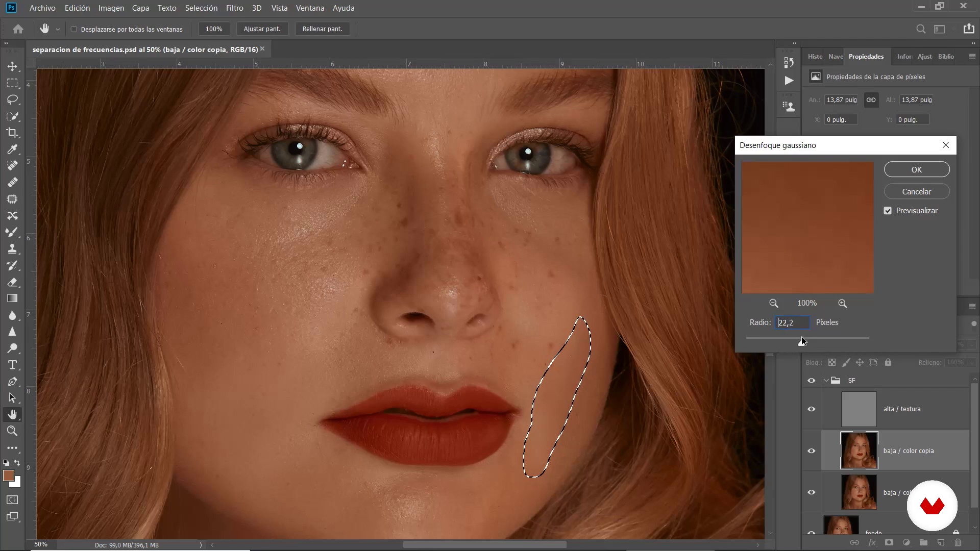This screenshot has height=551, width=980.
Task: Open the Search magnifier in top bar
Action: click(x=921, y=29)
